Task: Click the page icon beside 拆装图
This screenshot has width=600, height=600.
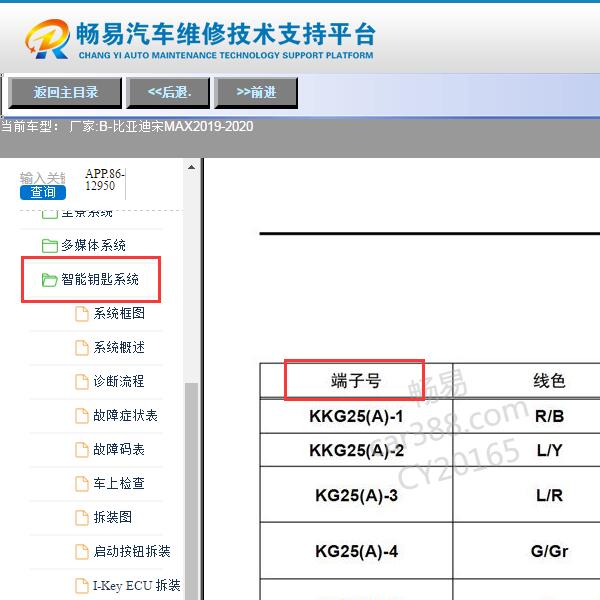Action: coord(82,518)
